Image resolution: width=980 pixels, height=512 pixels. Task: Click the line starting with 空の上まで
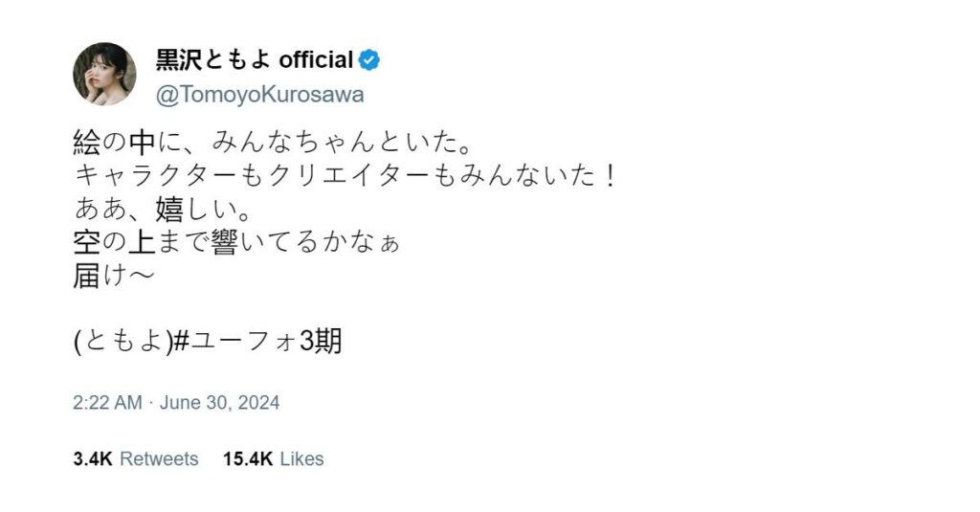click(235, 242)
